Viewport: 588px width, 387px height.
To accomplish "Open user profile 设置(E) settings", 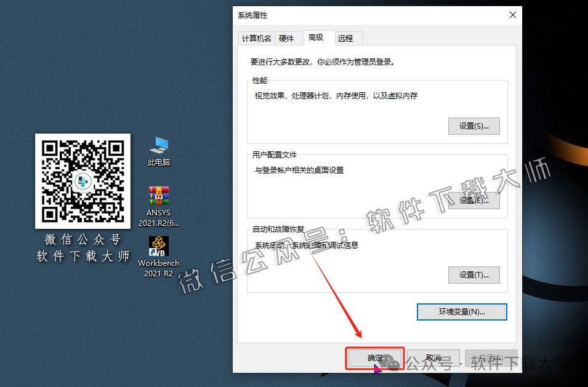I will click(473, 201).
